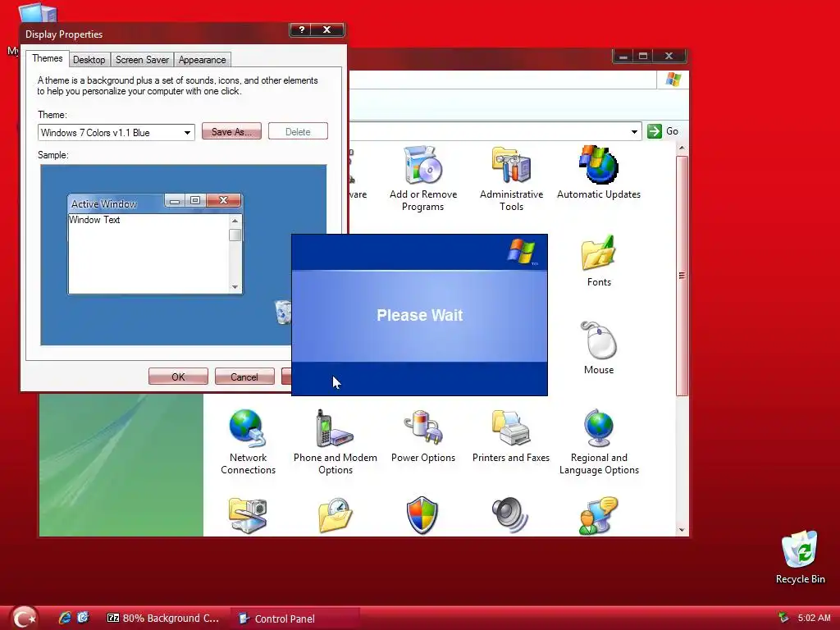Open the Scanners and Cameras icon
This screenshot has width=840, height=630.
point(248,515)
